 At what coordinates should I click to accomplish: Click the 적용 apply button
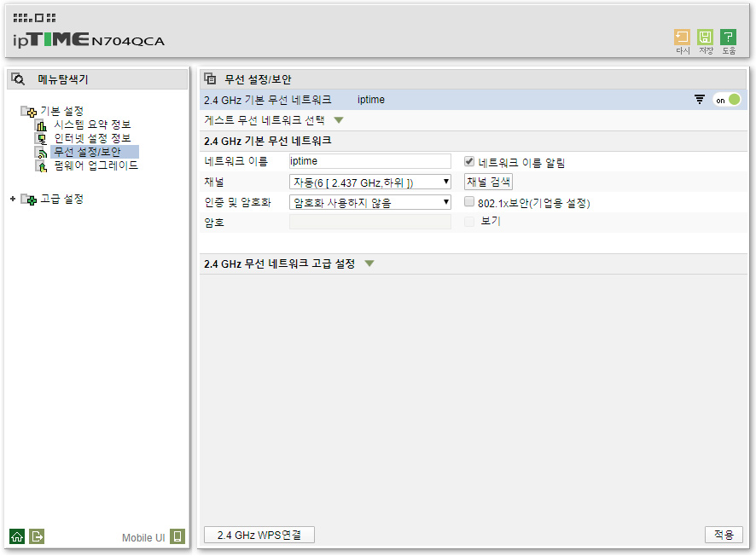(724, 535)
